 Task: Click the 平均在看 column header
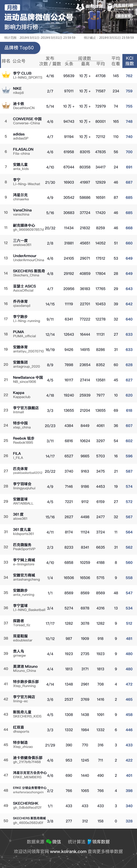[x=116, y=61]
